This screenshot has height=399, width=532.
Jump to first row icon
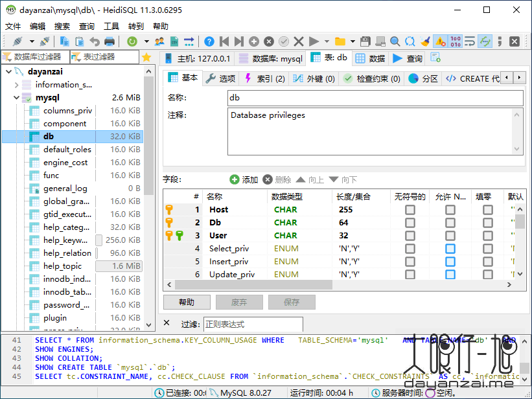coord(224,41)
